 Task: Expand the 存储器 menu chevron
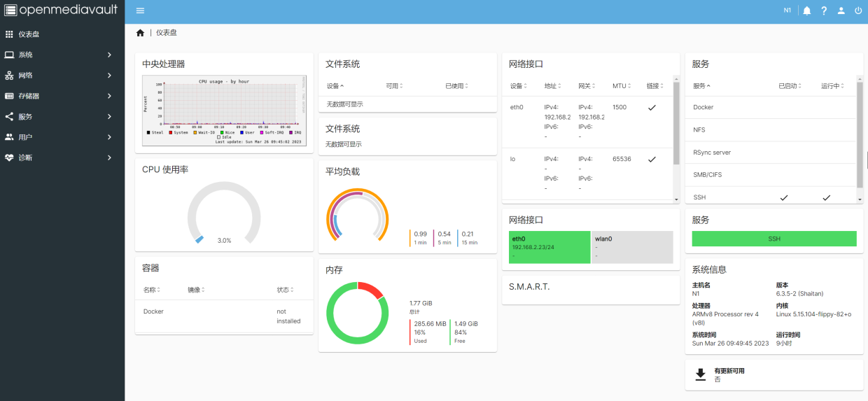pyautogui.click(x=109, y=96)
